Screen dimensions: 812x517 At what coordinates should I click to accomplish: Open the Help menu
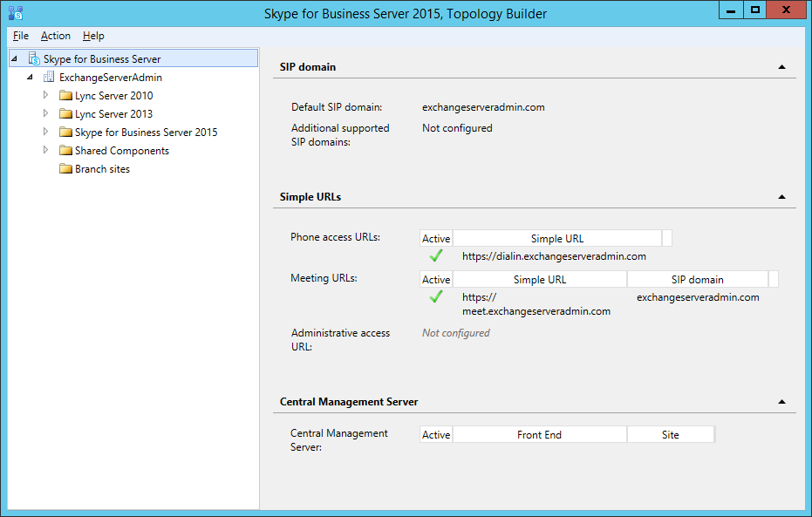coord(93,36)
